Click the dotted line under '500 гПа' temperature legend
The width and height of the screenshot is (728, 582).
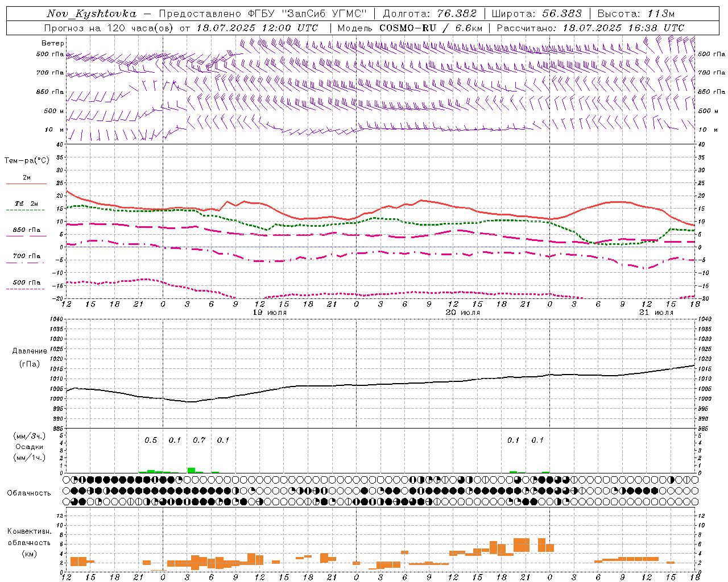coord(26,289)
